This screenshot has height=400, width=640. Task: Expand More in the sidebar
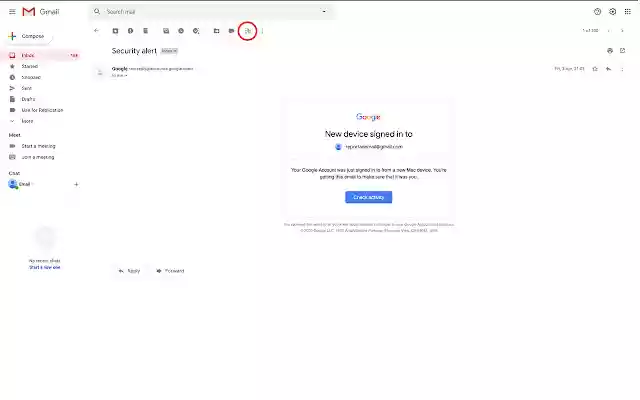click(27, 121)
